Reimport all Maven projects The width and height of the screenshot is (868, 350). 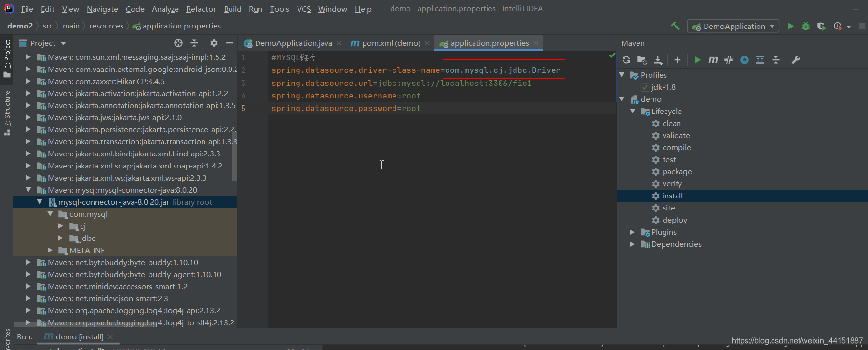pyautogui.click(x=626, y=60)
